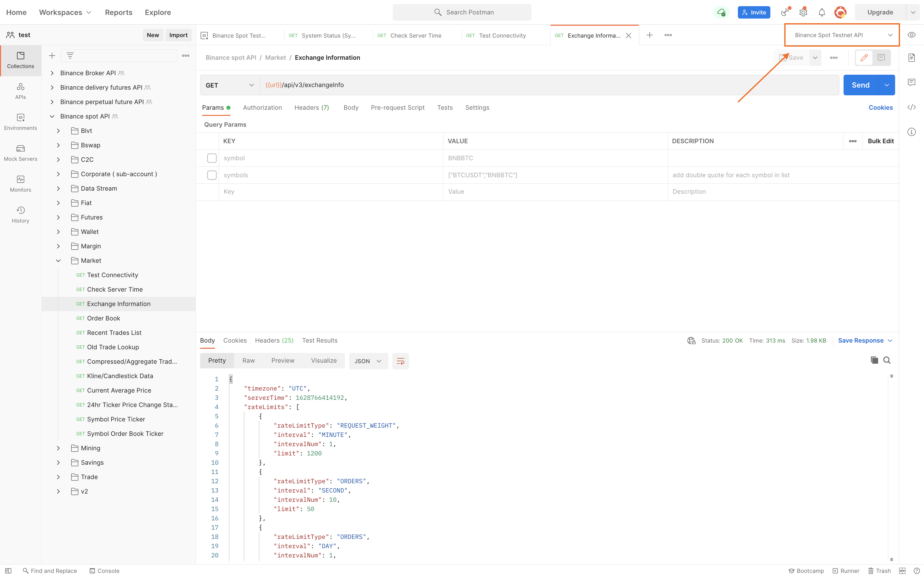Image resolution: width=924 pixels, height=577 pixels.
Task: Click the code view icon bottom right
Action: (912, 107)
